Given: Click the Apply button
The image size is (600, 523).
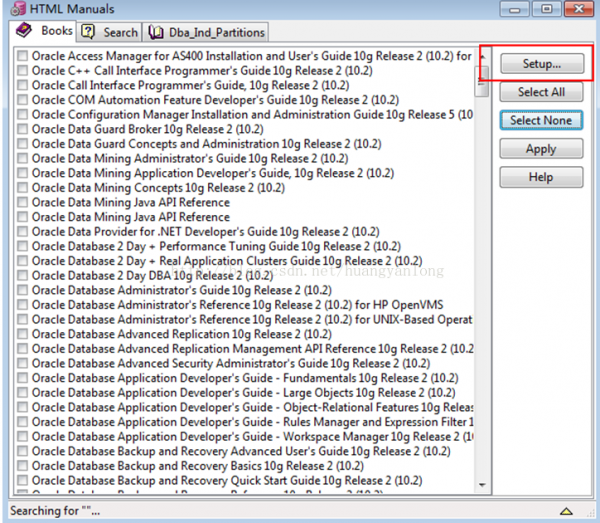Looking at the screenshot, I should tap(541, 148).
